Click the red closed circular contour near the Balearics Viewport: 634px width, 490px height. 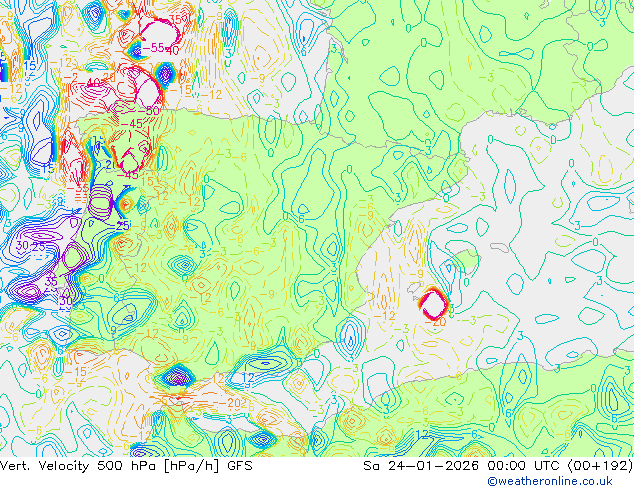tap(434, 303)
